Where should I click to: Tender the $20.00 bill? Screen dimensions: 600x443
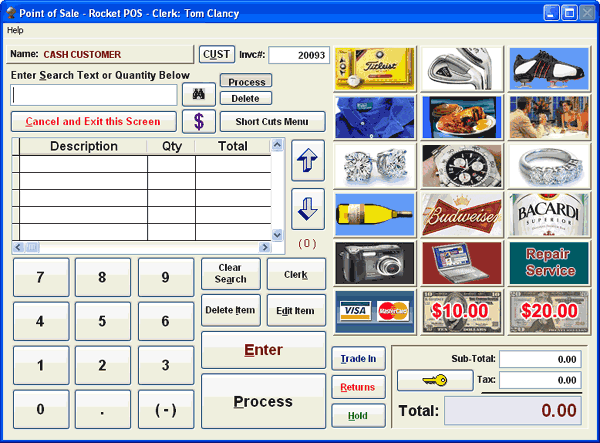tap(549, 312)
